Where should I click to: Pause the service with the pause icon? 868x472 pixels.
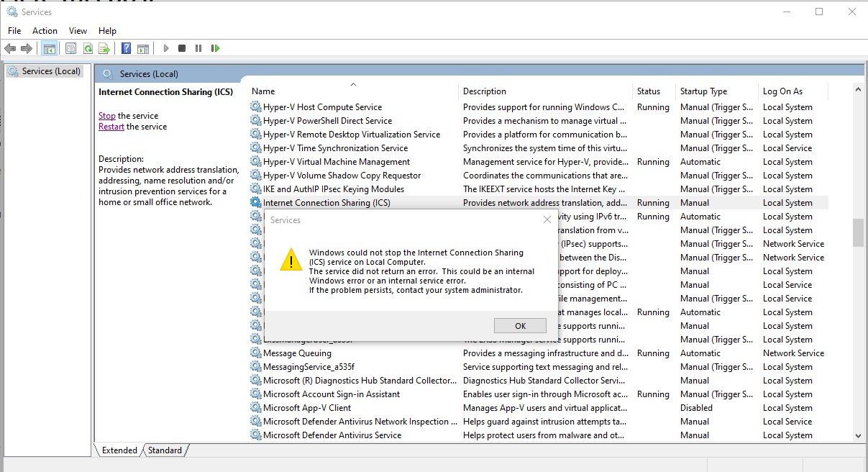coord(198,48)
